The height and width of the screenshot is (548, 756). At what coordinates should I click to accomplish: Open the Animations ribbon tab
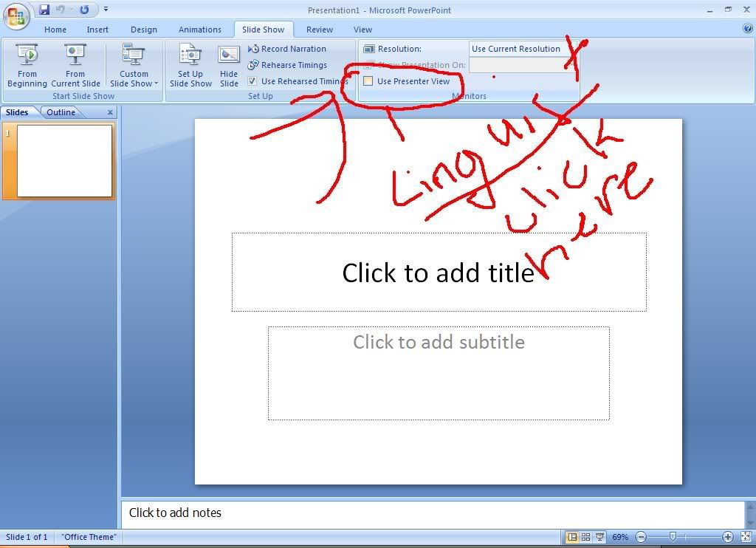(199, 30)
